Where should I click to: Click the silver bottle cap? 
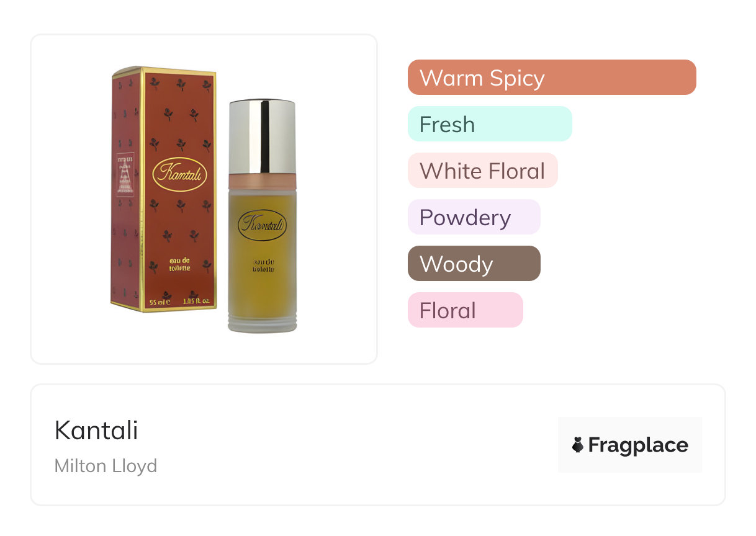point(262,136)
